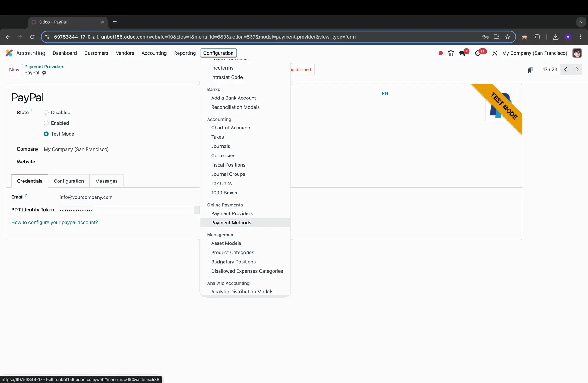Click the gear actions icon next to PayPal
The height and width of the screenshot is (383, 588).
(x=44, y=73)
